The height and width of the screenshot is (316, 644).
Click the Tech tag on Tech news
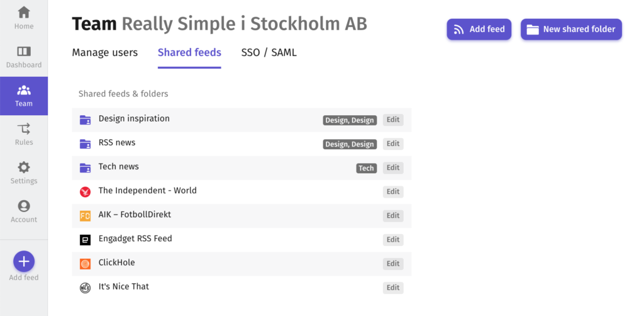(367, 168)
